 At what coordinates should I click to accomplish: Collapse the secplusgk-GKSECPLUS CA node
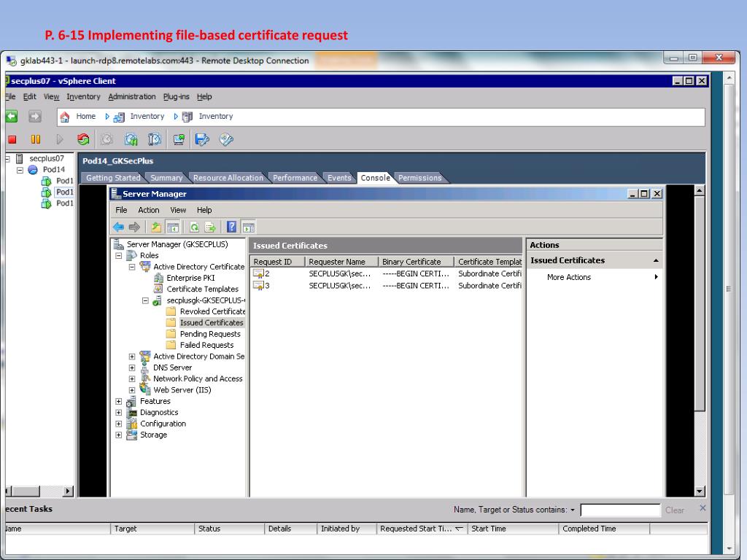(145, 301)
